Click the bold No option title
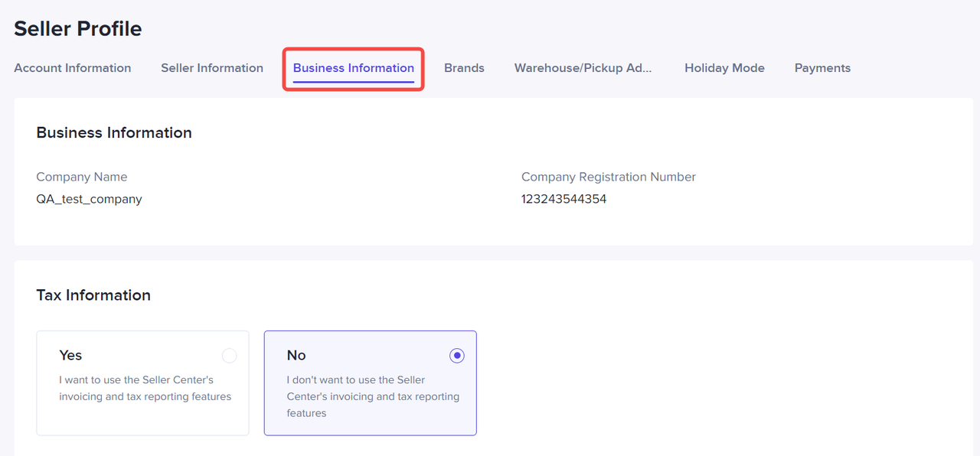The width and height of the screenshot is (980, 456). click(296, 355)
